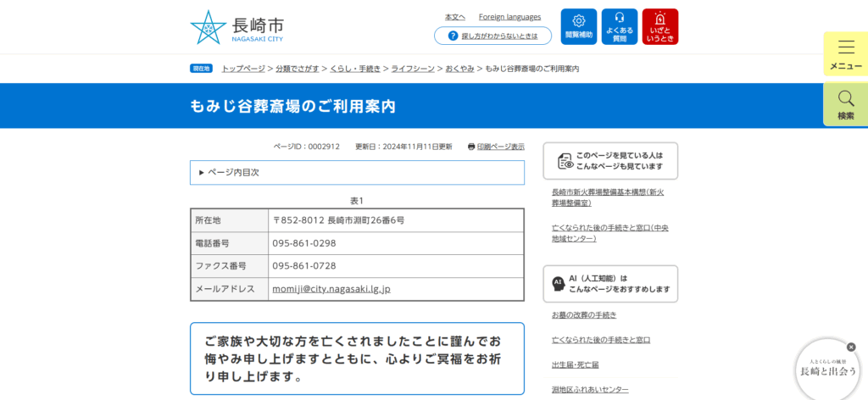Open the 閲覧補助 gear button
This screenshot has height=400, width=868.
578,26
